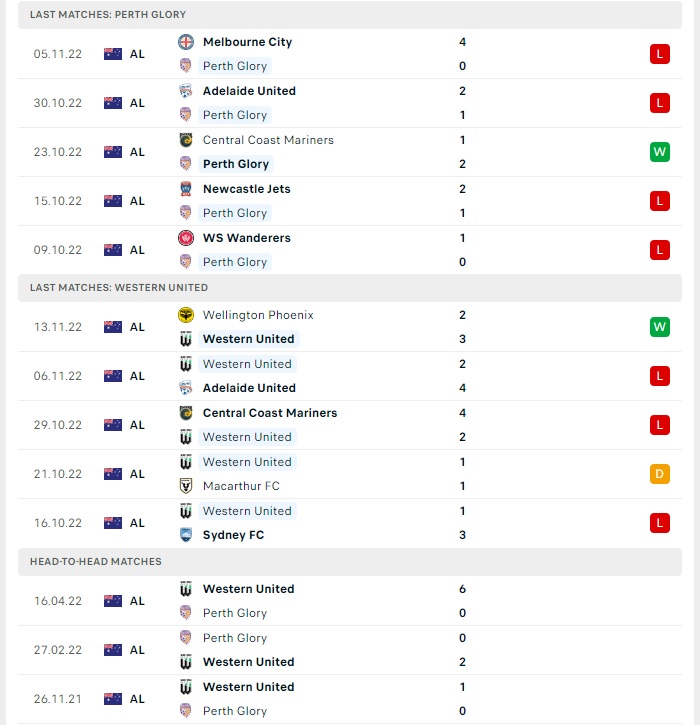Click the orange D badge for the Macarthur draw
Screen dimensions: 700x725
660,474
